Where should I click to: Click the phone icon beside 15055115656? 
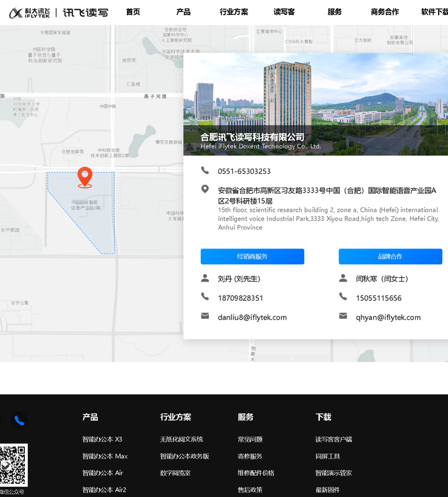click(343, 296)
